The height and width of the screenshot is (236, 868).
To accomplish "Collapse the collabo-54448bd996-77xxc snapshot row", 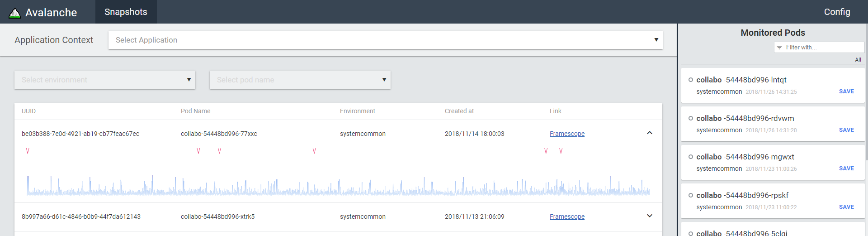I will point(650,133).
